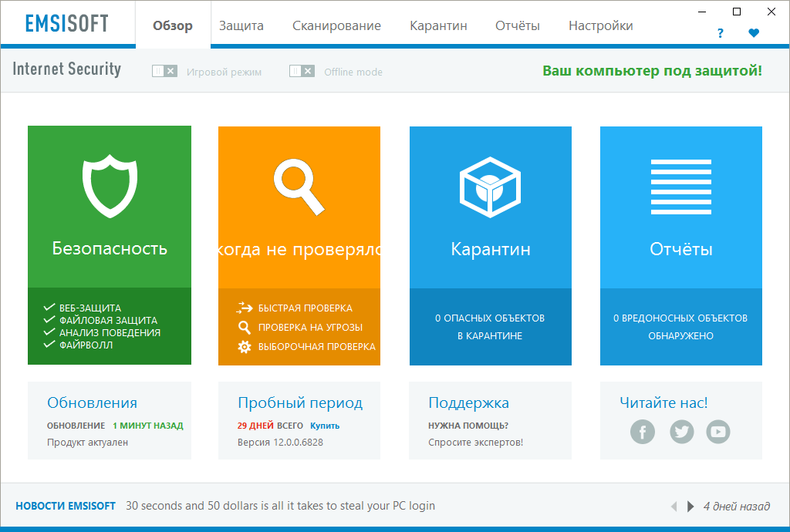
Task: Show next news item arrow
Action: 690,507
